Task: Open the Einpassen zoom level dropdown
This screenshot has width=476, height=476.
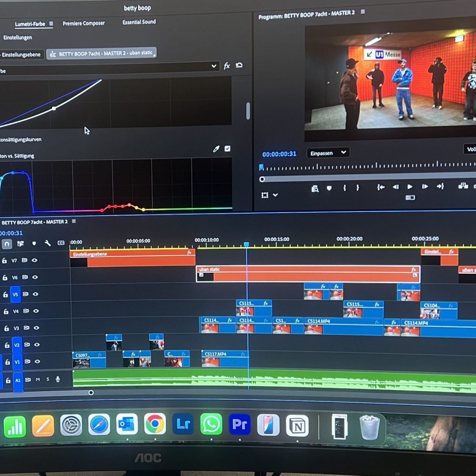Action: point(328,152)
